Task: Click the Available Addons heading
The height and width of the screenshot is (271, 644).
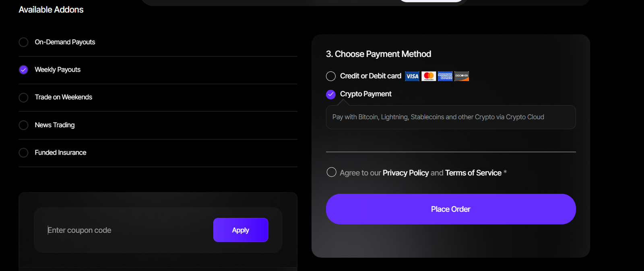Action: [51, 10]
